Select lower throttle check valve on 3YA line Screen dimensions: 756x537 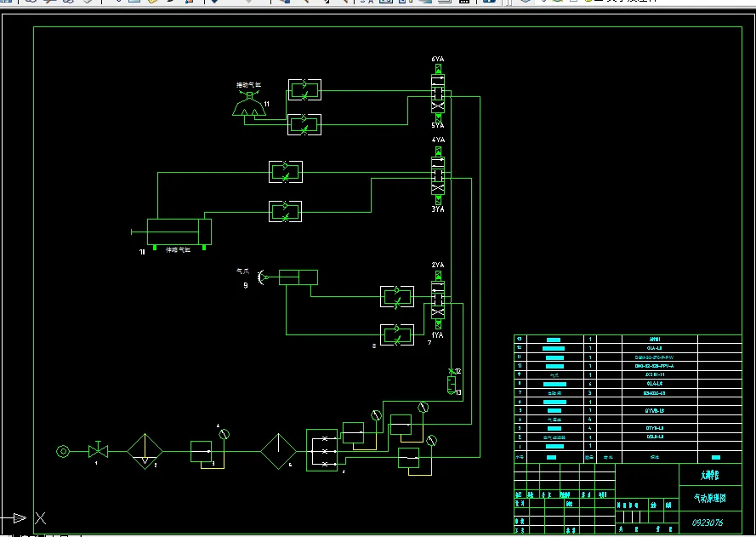point(286,211)
